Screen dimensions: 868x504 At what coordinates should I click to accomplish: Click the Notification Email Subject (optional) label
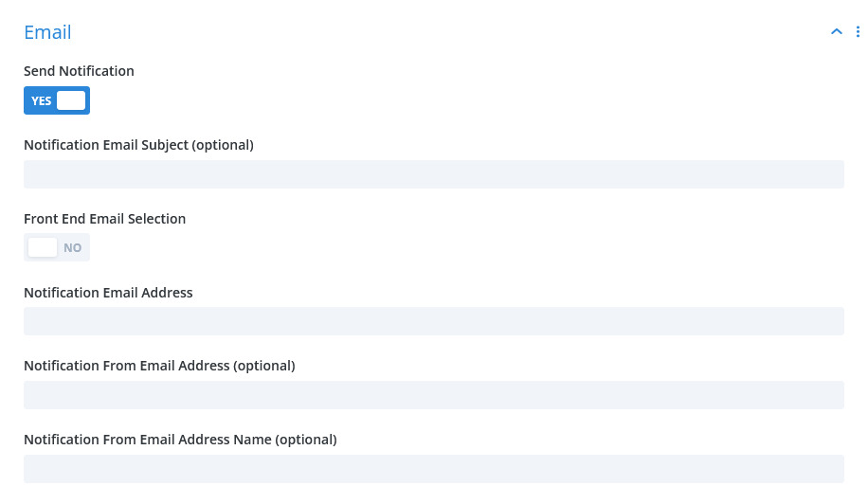[x=139, y=145]
